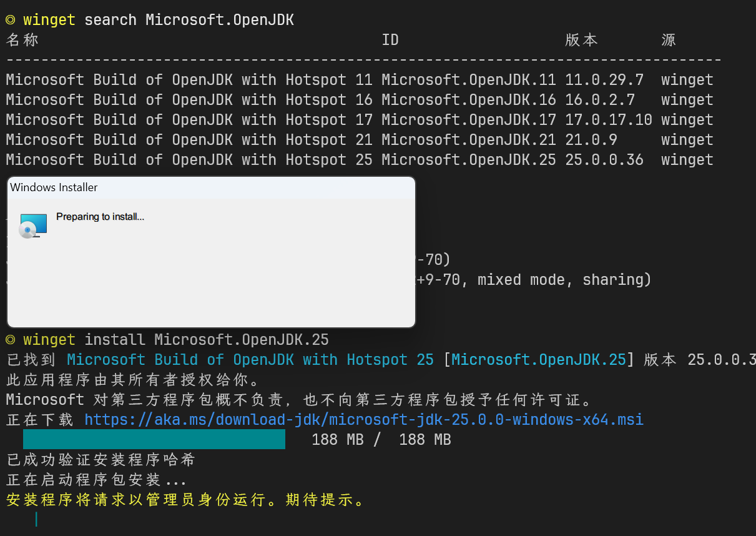The width and height of the screenshot is (756, 536).
Task: Click the "188 MB / 188 MB" download size
Action: point(381,440)
